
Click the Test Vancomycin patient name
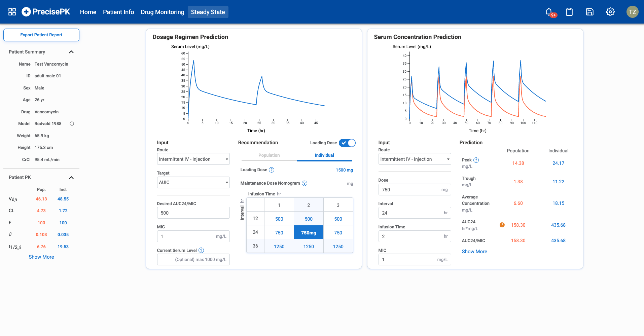(51, 64)
